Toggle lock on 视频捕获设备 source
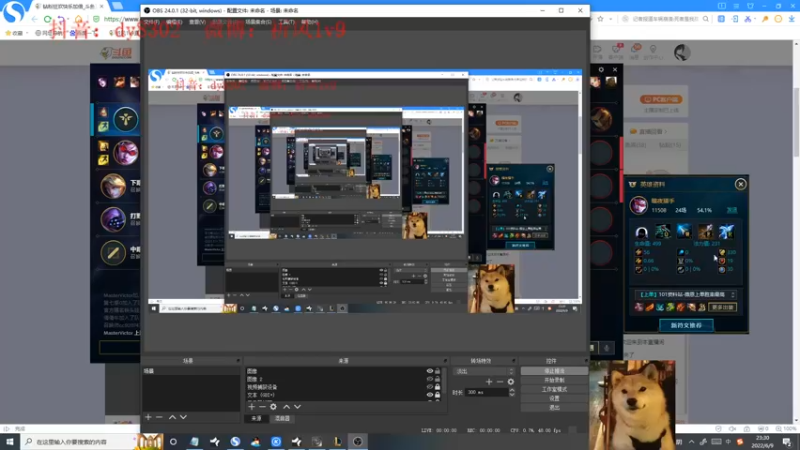This screenshot has height=450, width=800. click(437, 387)
